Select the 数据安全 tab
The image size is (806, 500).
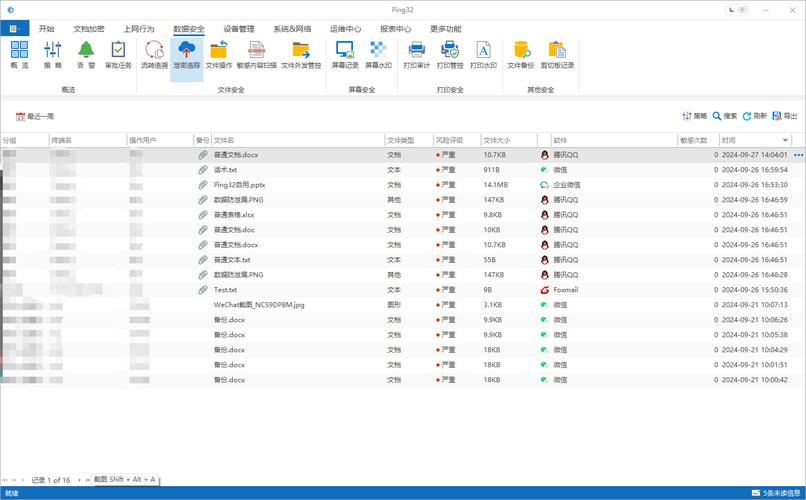tap(189, 29)
